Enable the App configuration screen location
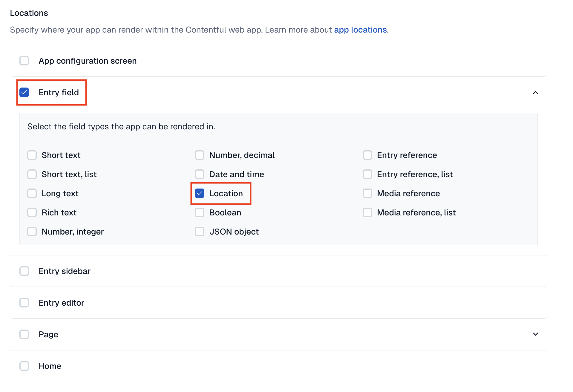Image resolution: width=573 pixels, height=392 pixels. (x=24, y=61)
